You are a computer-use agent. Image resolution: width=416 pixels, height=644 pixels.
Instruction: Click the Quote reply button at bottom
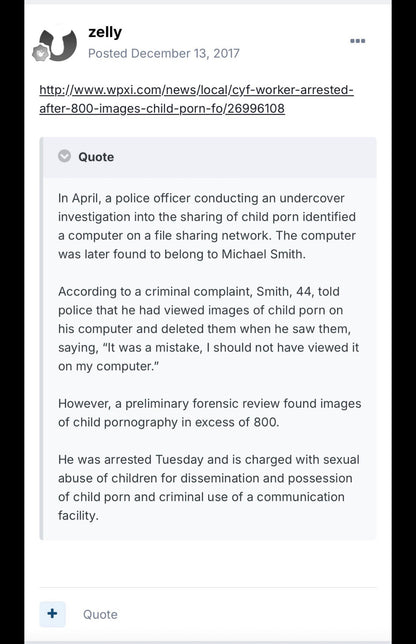pyautogui.click(x=100, y=614)
